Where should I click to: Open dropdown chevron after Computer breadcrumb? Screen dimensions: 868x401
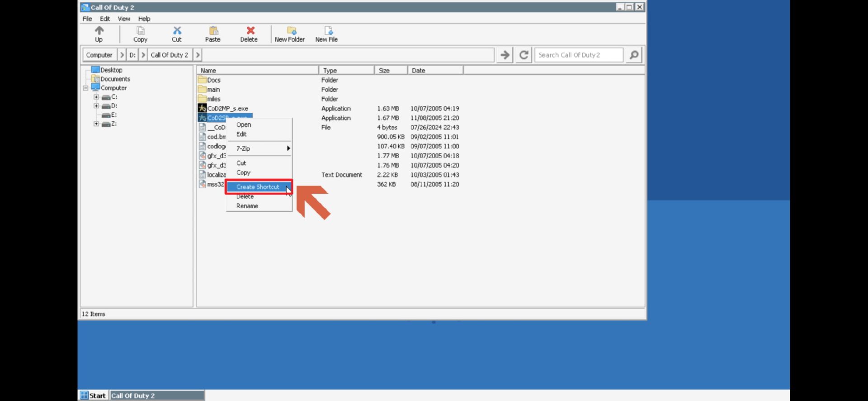(122, 55)
